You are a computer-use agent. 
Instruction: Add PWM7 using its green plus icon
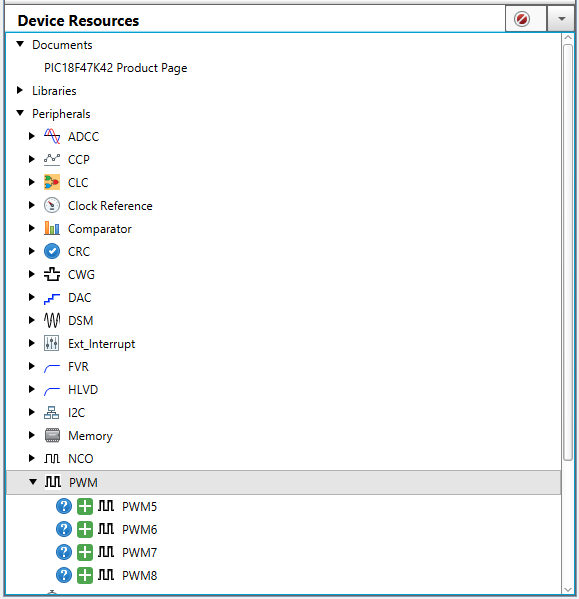tap(85, 552)
